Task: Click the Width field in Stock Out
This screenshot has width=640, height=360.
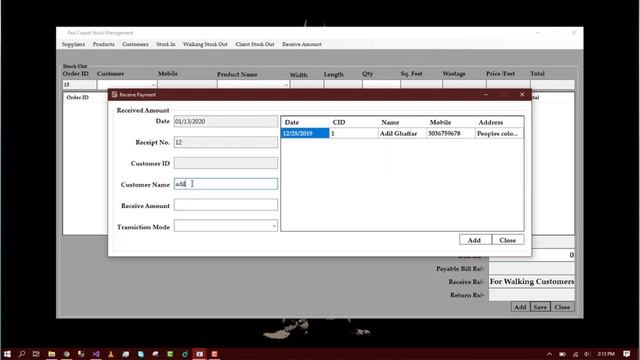Action: pos(307,84)
